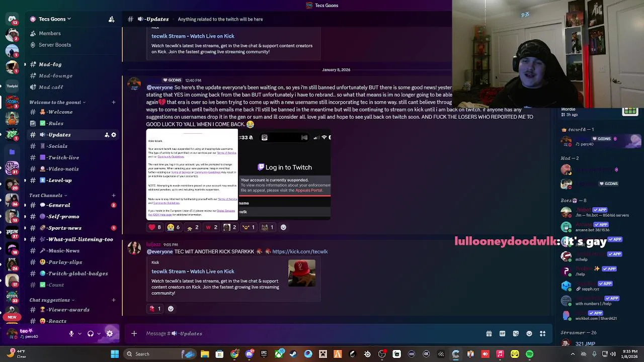
Task: Add a reaction to the ban update message
Action: click(x=283, y=227)
